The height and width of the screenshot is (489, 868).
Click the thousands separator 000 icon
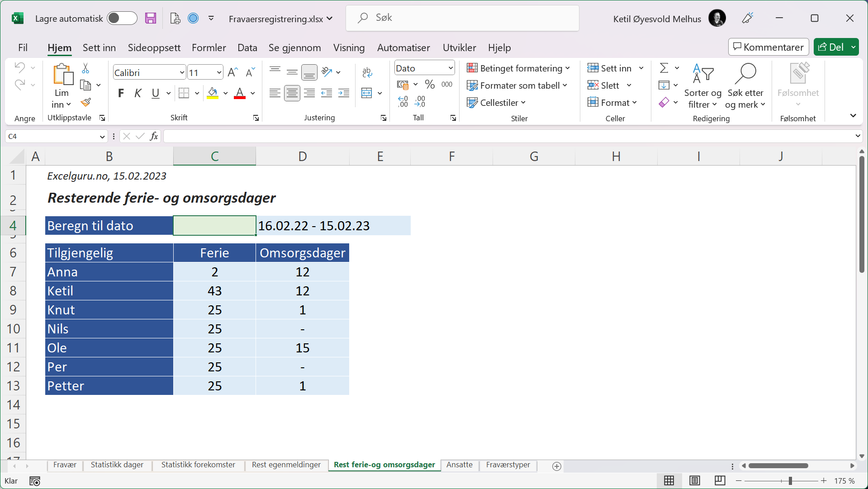(447, 85)
